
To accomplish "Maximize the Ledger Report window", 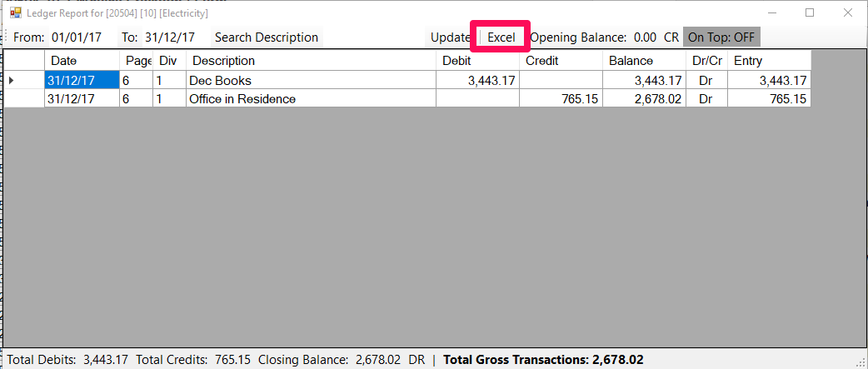I will 810,13.
